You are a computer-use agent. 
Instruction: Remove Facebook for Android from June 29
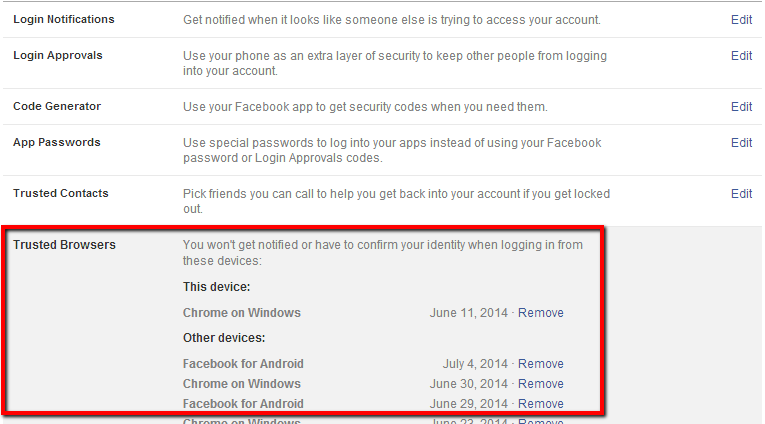[540, 404]
